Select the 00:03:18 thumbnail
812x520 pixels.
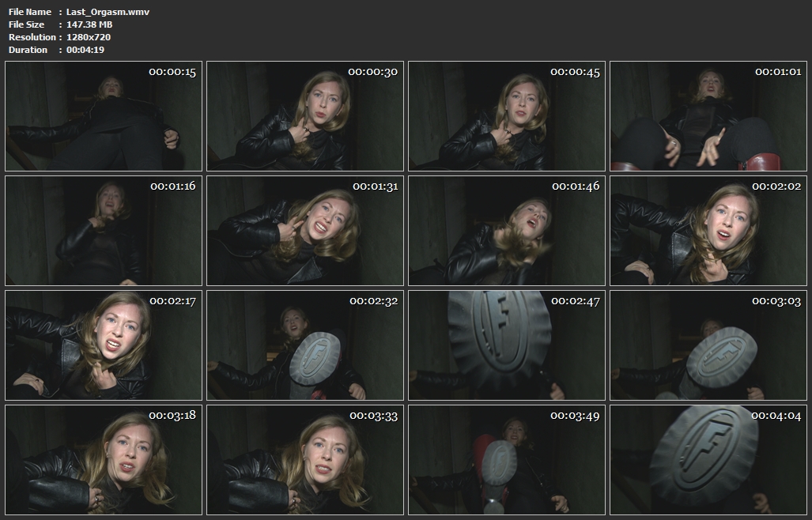(104, 459)
